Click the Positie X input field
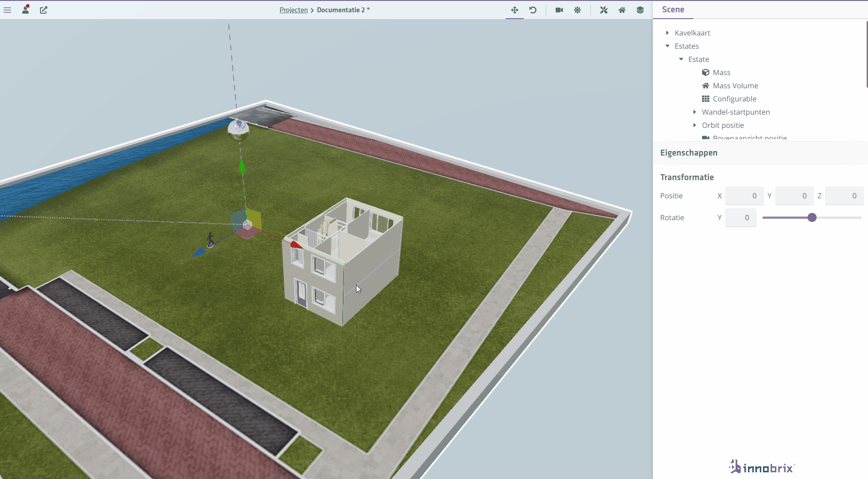The width and height of the screenshot is (868, 479). pyautogui.click(x=744, y=196)
